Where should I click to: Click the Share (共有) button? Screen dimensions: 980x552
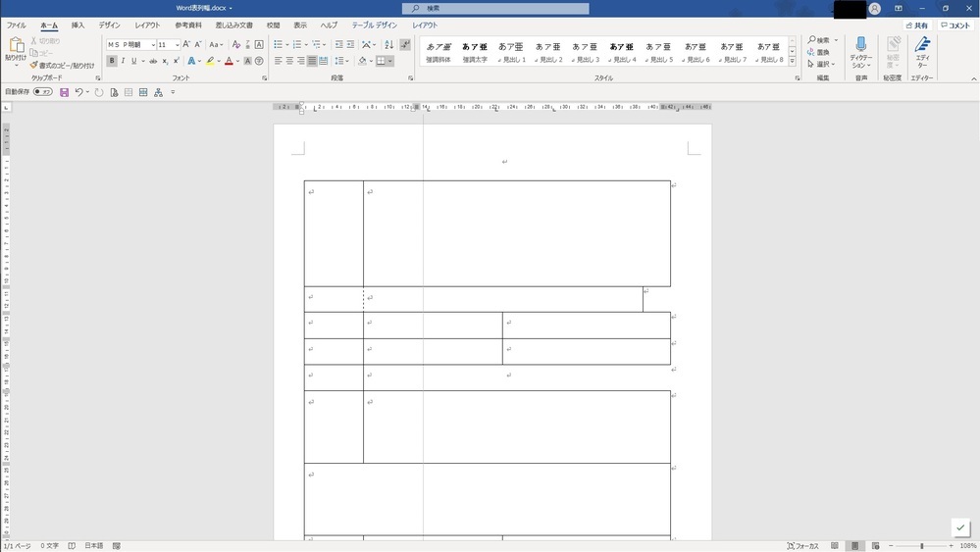point(916,25)
